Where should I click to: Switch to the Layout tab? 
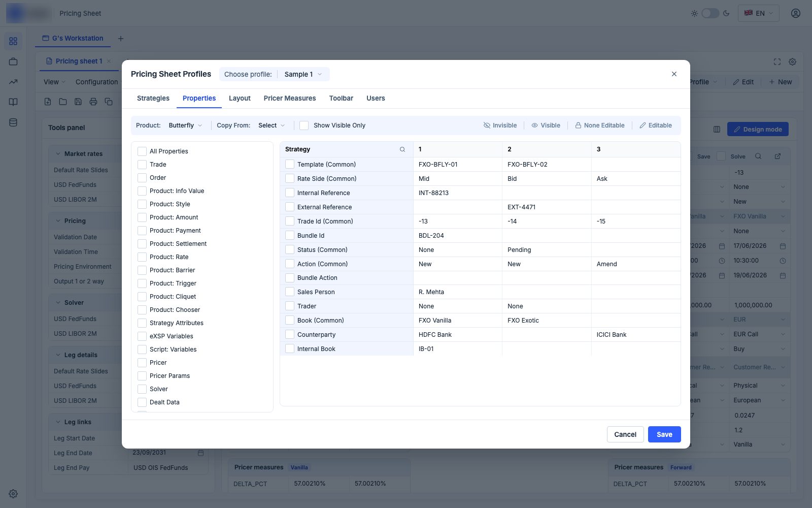[240, 98]
